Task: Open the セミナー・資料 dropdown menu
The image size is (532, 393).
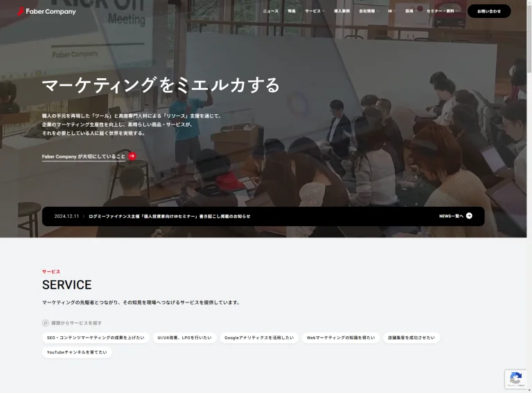Action: (442, 11)
